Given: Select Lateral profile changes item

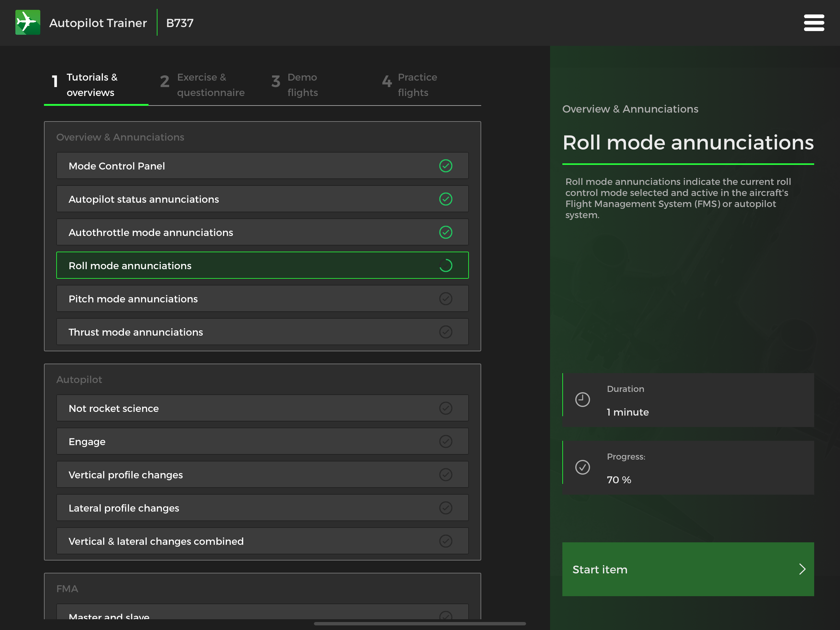Looking at the screenshot, I should click(262, 508).
